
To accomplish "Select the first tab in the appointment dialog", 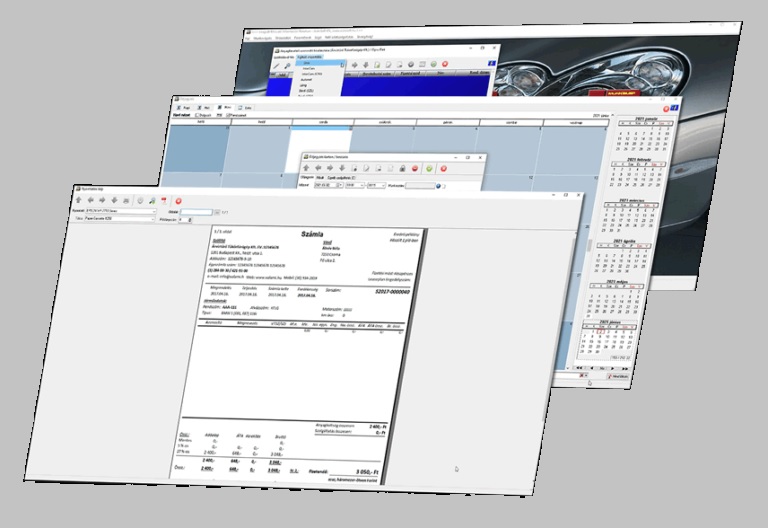I will coord(307,177).
